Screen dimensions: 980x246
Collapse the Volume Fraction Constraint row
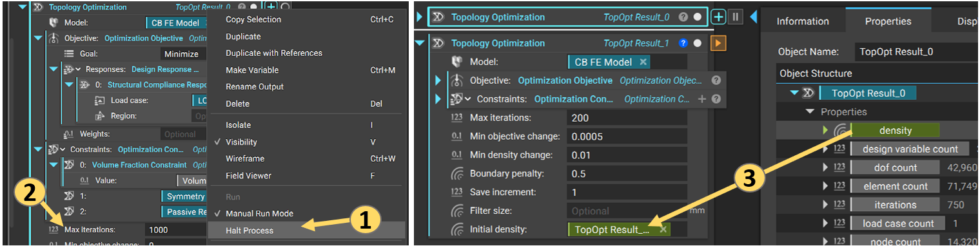53,165
